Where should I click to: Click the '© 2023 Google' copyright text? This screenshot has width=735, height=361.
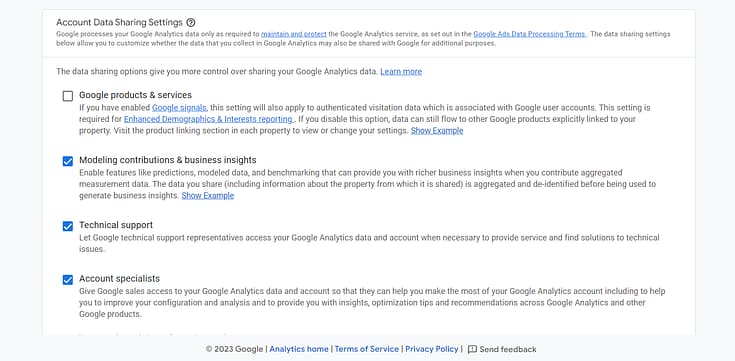(x=234, y=349)
